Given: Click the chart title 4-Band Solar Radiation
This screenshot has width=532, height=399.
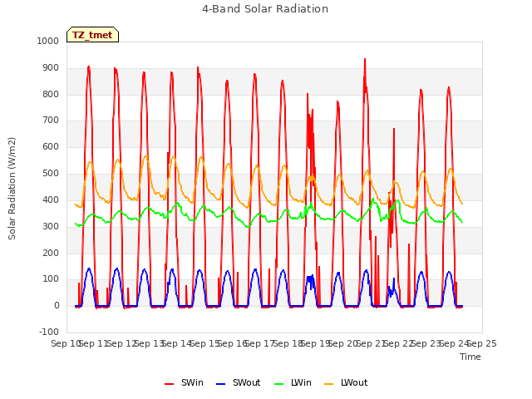Looking at the screenshot, I should pyautogui.click(x=265, y=9).
